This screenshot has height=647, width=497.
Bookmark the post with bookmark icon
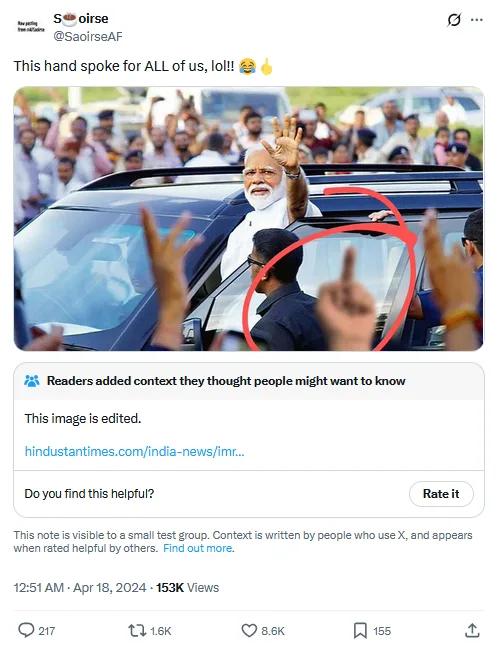pyautogui.click(x=360, y=630)
